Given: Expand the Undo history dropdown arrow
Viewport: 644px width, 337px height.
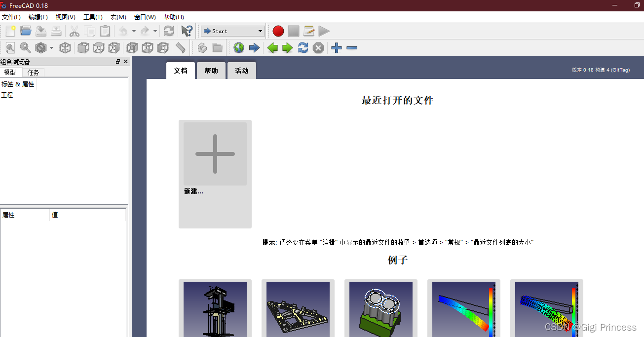Looking at the screenshot, I should point(134,31).
